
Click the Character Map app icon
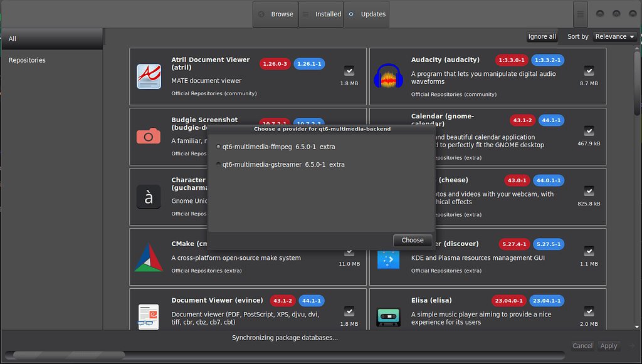click(x=149, y=197)
